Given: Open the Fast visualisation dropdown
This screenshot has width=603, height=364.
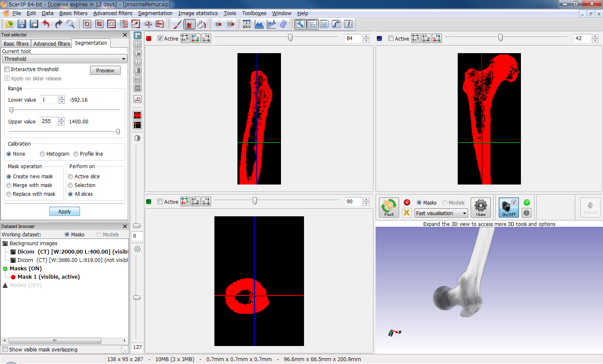Looking at the screenshot, I should coord(441,213).
